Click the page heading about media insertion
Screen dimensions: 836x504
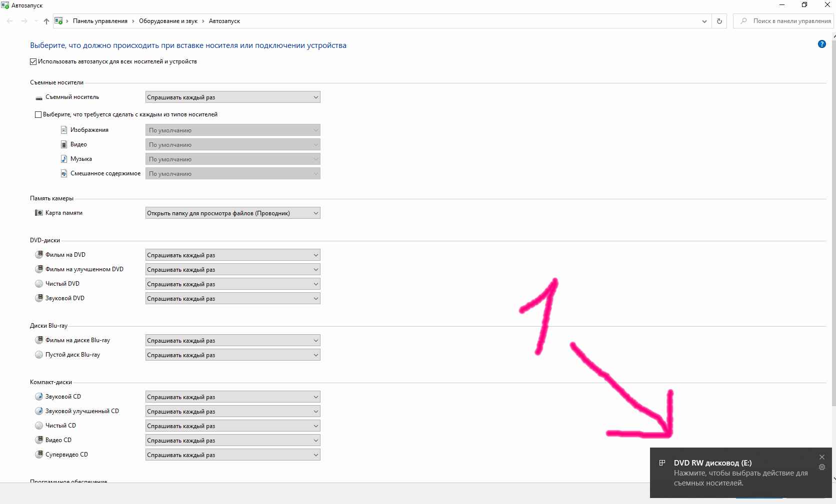tap(188, 45)
